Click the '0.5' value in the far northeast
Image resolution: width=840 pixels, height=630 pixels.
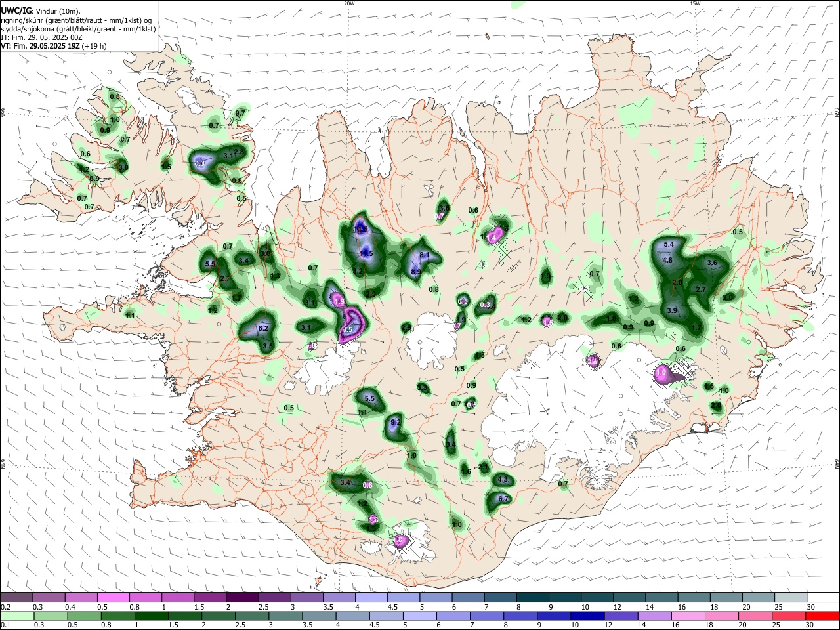click(x=738, y=232)
